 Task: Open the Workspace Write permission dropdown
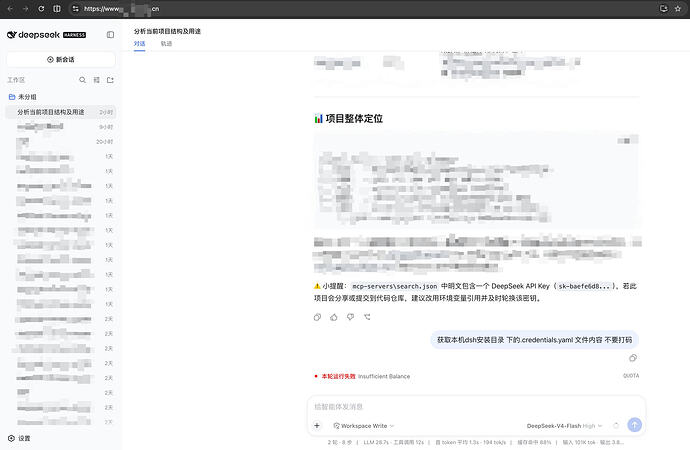[364, 426]
